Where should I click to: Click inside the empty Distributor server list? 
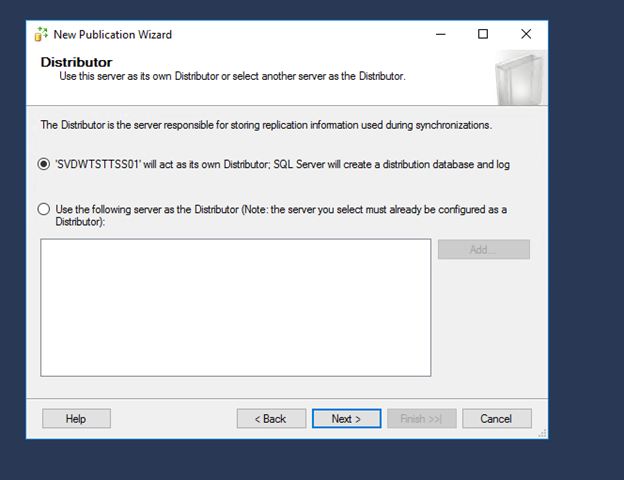[x=236, y=308]
